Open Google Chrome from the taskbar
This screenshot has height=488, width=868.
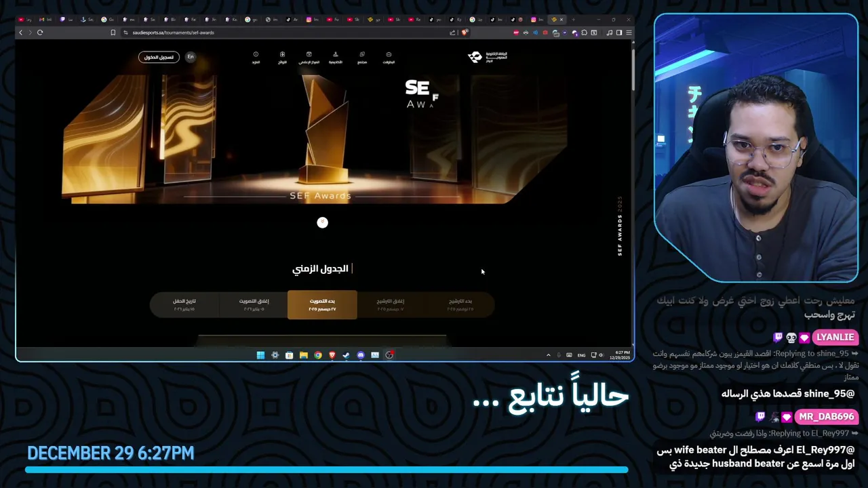(x=317, y=355)
